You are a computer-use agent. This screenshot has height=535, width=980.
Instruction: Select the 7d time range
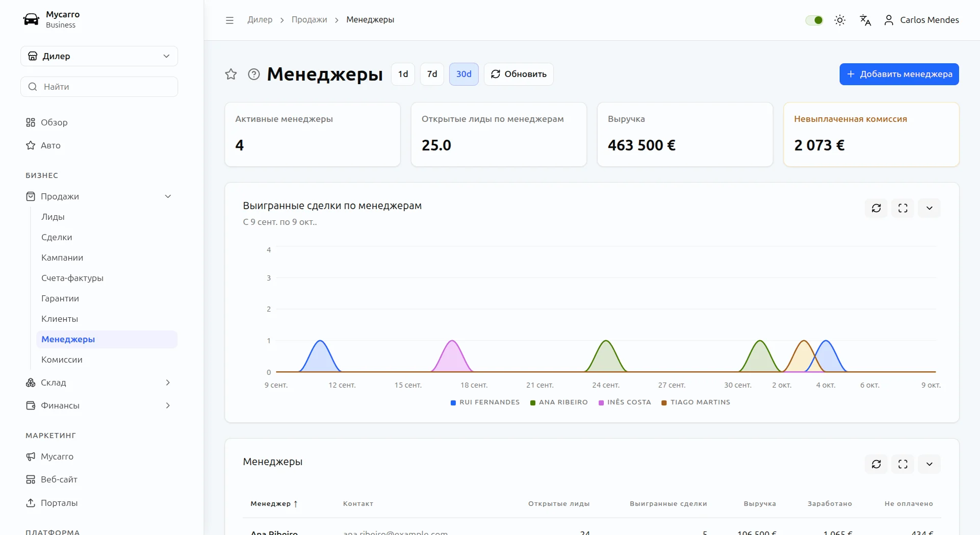(x=432, y=74)
